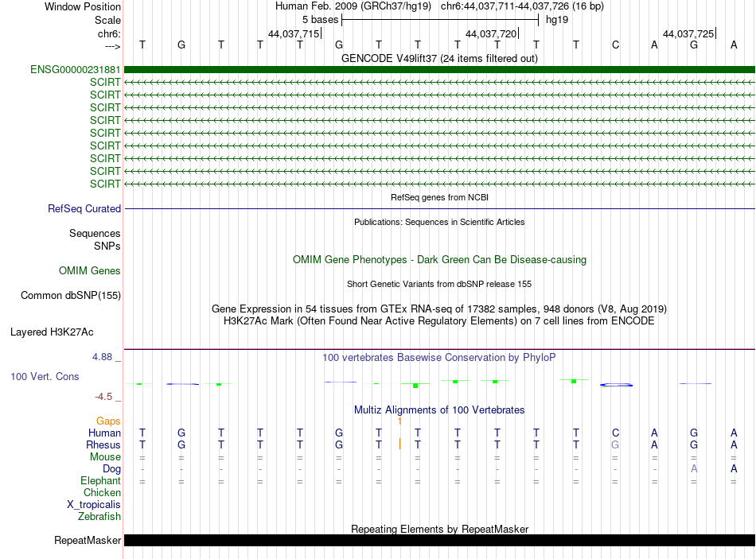Click the orange Gaps label
This screenshot has width=756, height=559.
108,421
